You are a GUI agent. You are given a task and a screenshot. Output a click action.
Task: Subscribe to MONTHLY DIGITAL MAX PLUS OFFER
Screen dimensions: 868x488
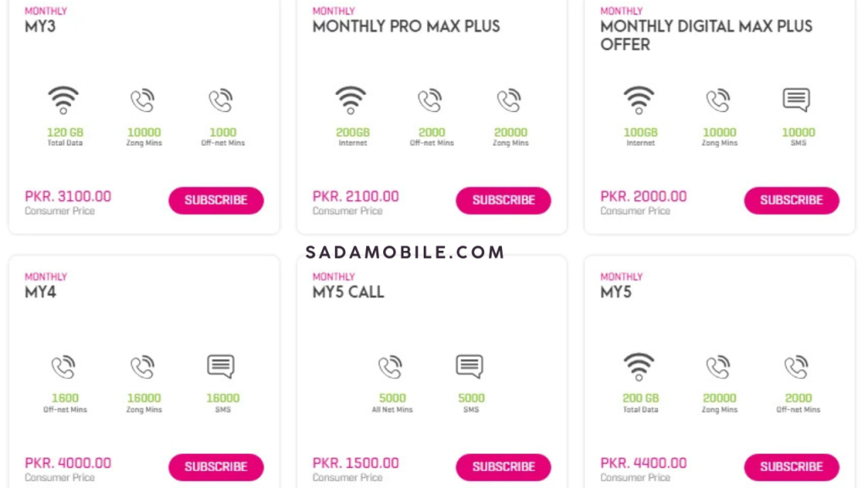pos(792,201)
